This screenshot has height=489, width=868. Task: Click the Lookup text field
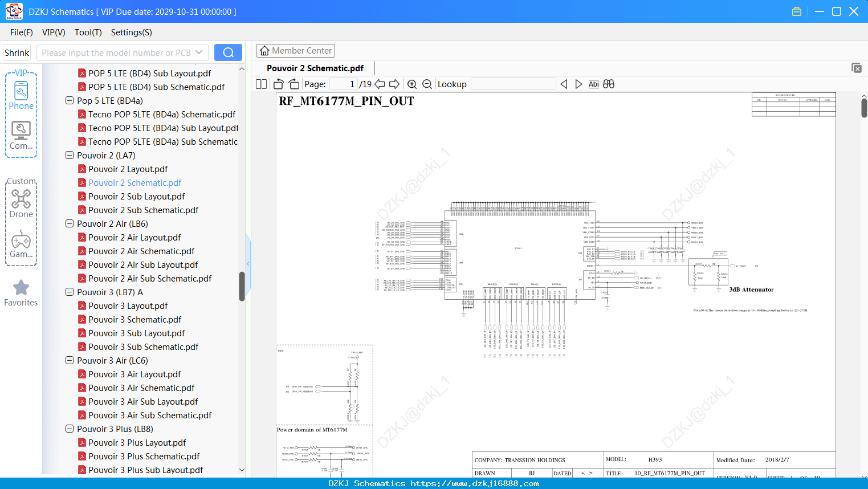(x=513, y=84)
